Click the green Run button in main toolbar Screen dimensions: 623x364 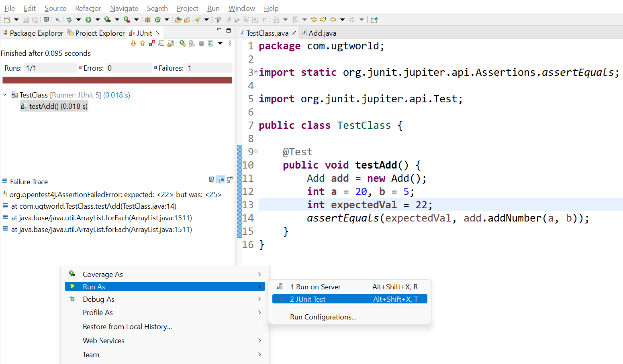tap(88, 20)
